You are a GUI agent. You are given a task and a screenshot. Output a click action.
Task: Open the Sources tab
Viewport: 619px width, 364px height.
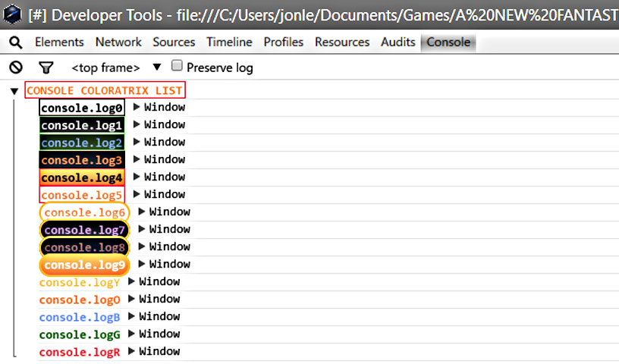174,42
